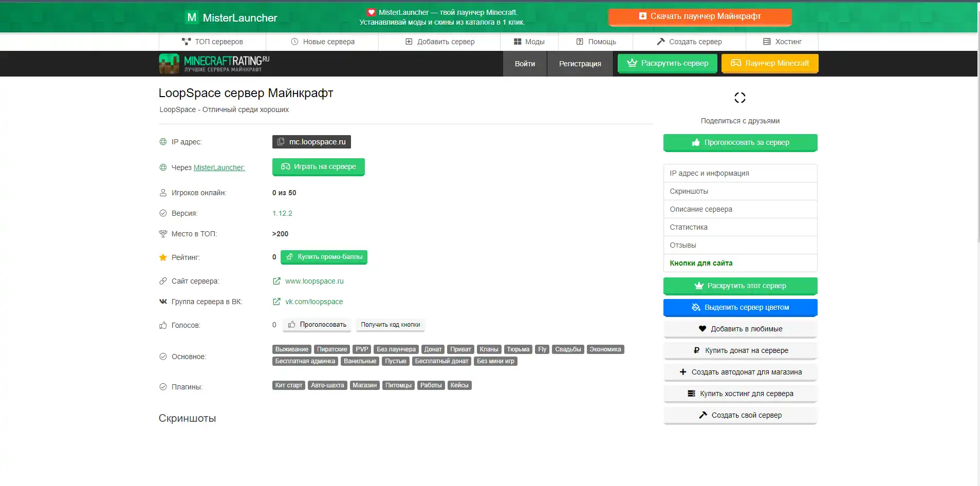Open Хостинг menu item
The image size is (980, 486).
(782, 42)
